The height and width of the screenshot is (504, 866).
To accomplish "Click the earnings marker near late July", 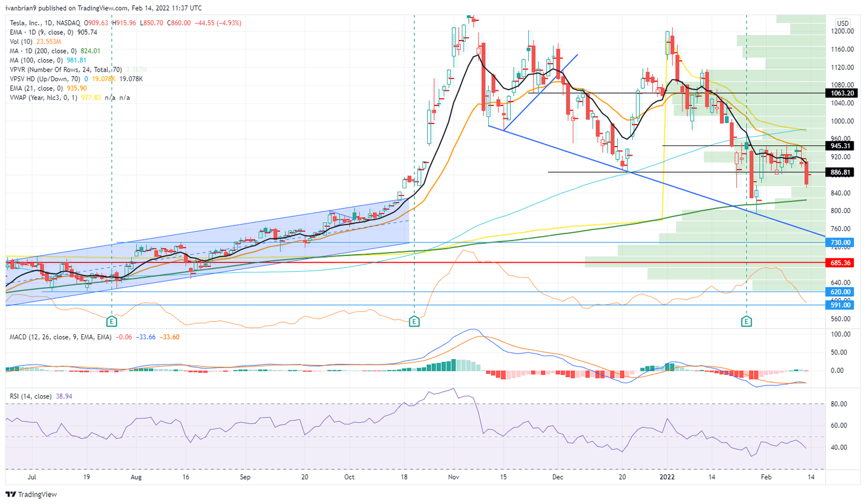I will [x=112, y=321].
